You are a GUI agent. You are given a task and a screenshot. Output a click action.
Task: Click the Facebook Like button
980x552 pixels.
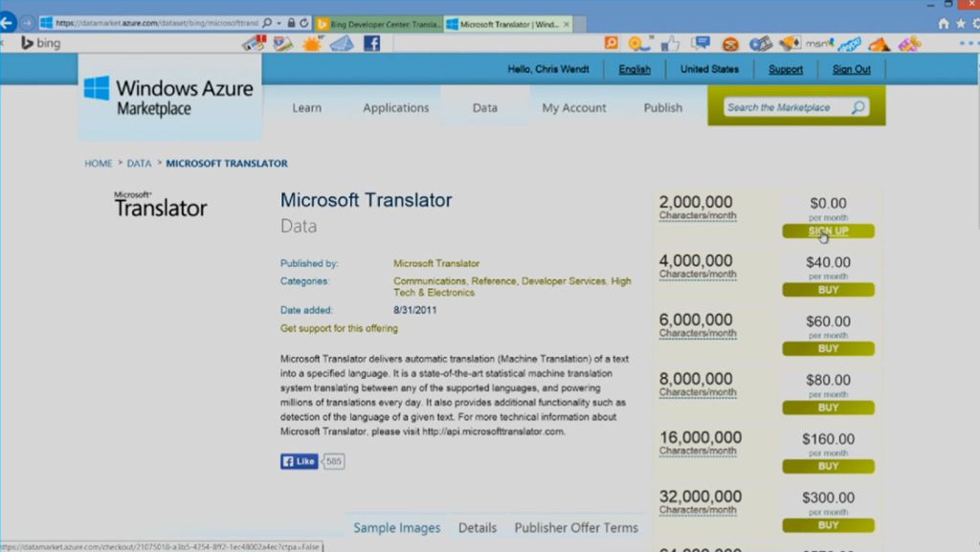tap(299, 461)
